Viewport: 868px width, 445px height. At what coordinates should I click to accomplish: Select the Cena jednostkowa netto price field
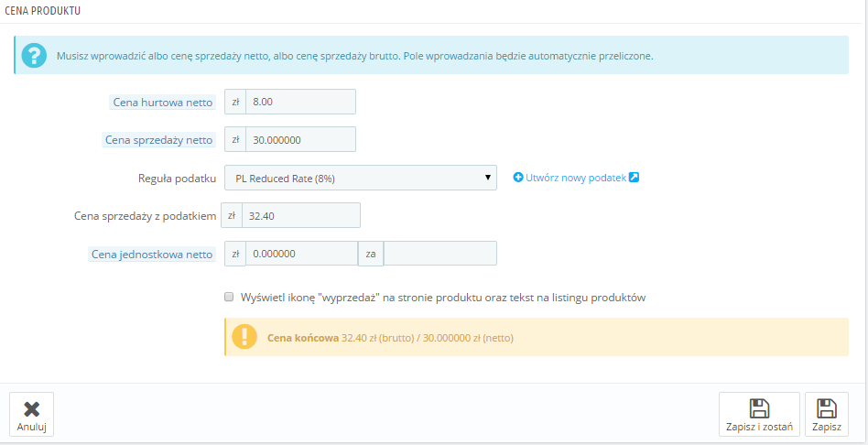pyautogui.click(x=301, y=254)
